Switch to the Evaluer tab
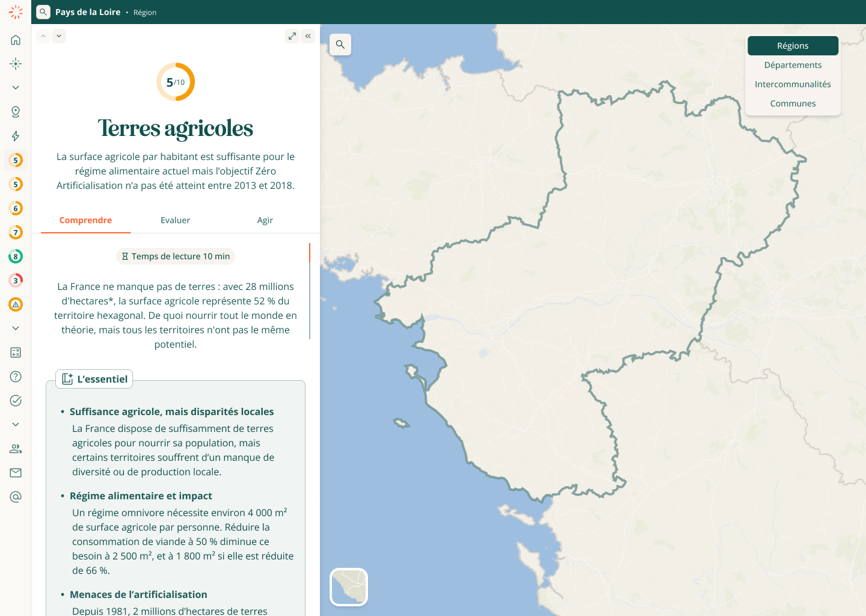Screen dimensions: 866x616 point(175,220)
